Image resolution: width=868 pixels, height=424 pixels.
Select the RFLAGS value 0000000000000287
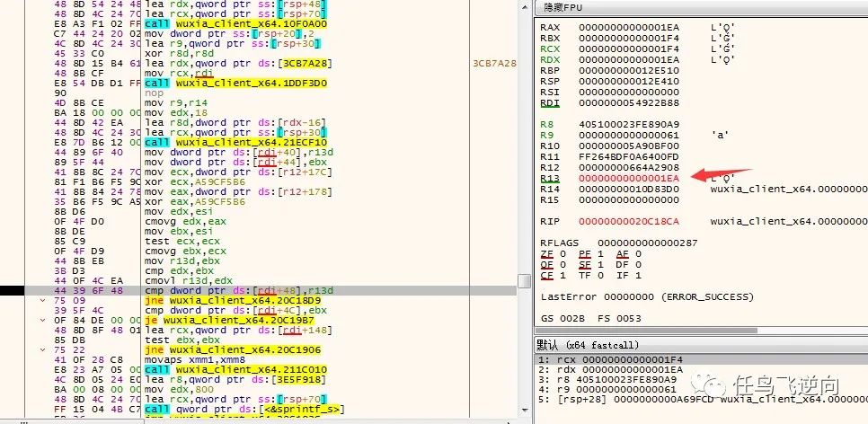tap(648, 243)
